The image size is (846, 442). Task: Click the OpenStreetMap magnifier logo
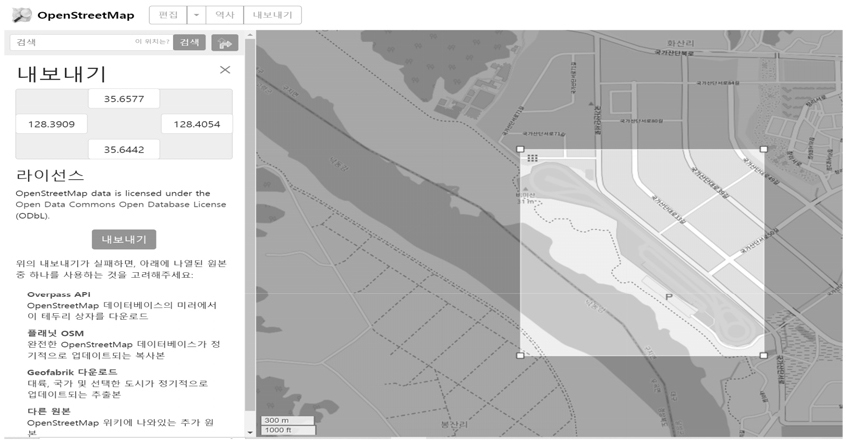point(22,15)
